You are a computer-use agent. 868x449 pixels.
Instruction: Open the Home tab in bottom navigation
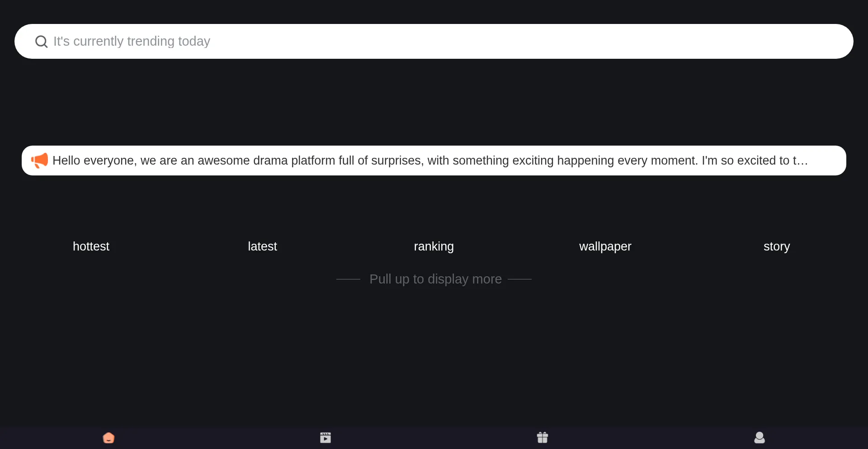pos(108,438)
